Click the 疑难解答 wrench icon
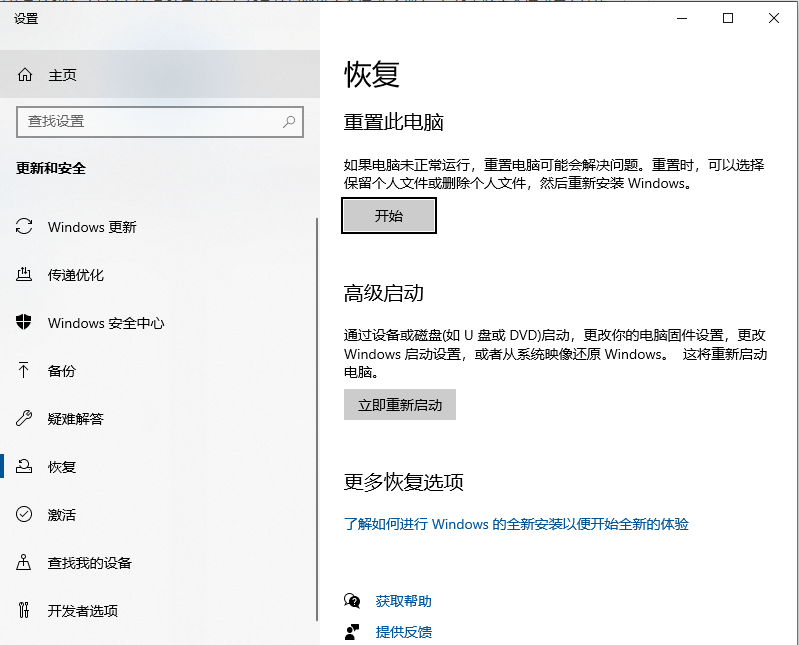 (x=25, y=419)
